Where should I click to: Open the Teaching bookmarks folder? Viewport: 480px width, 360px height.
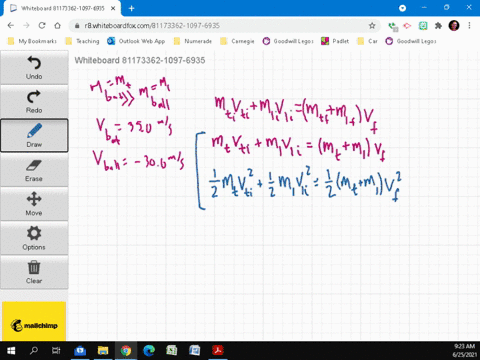tap(83, 41)
